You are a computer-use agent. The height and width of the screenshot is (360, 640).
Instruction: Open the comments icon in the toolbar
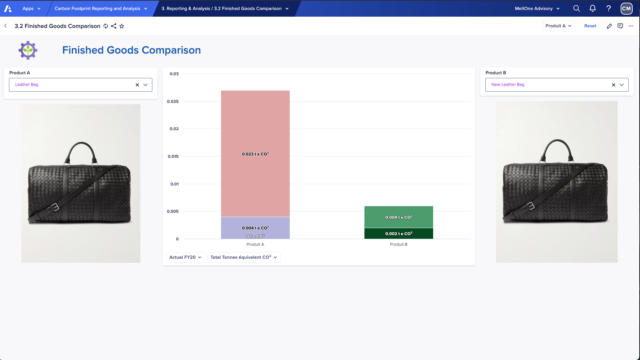coord(620,26)
